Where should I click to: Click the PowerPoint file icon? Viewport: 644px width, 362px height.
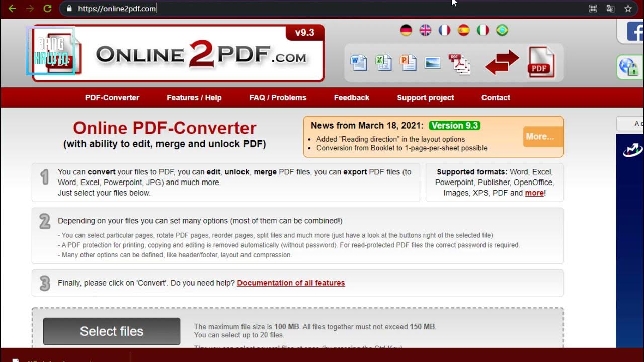(x=408, y=62)
